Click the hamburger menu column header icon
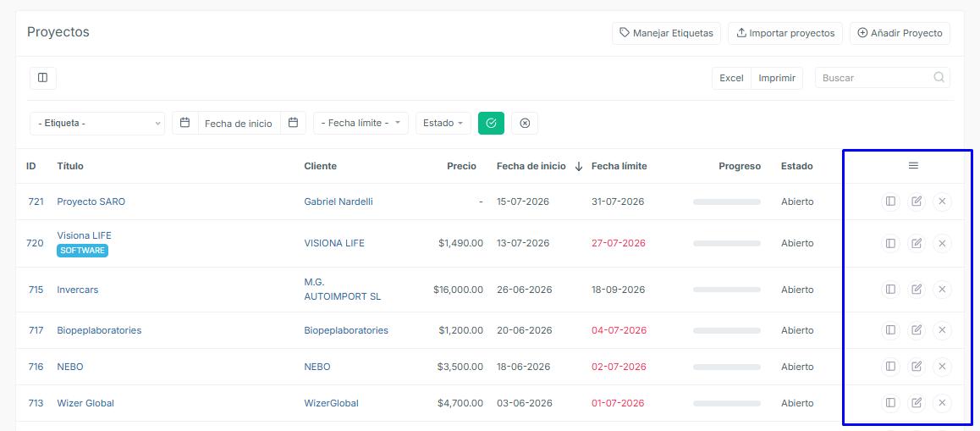Image resolution: width=980 pixels, height=431 pixels. pos(913,166)
